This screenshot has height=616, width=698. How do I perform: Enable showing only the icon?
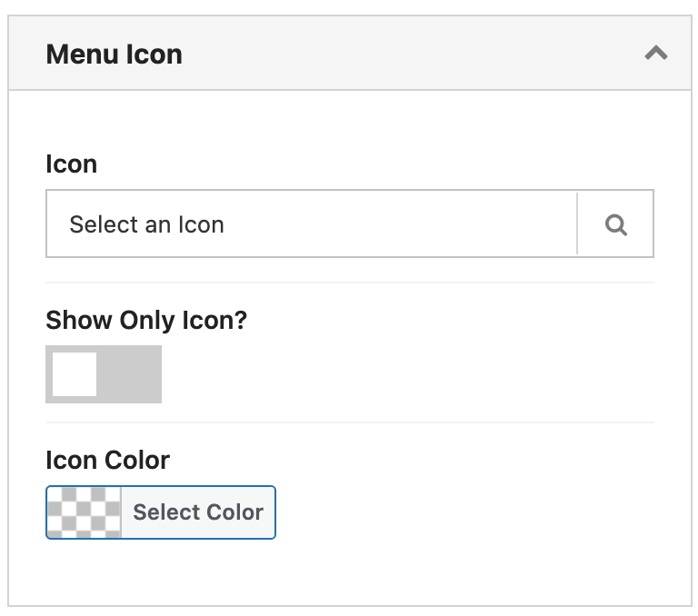coord(104,374)
